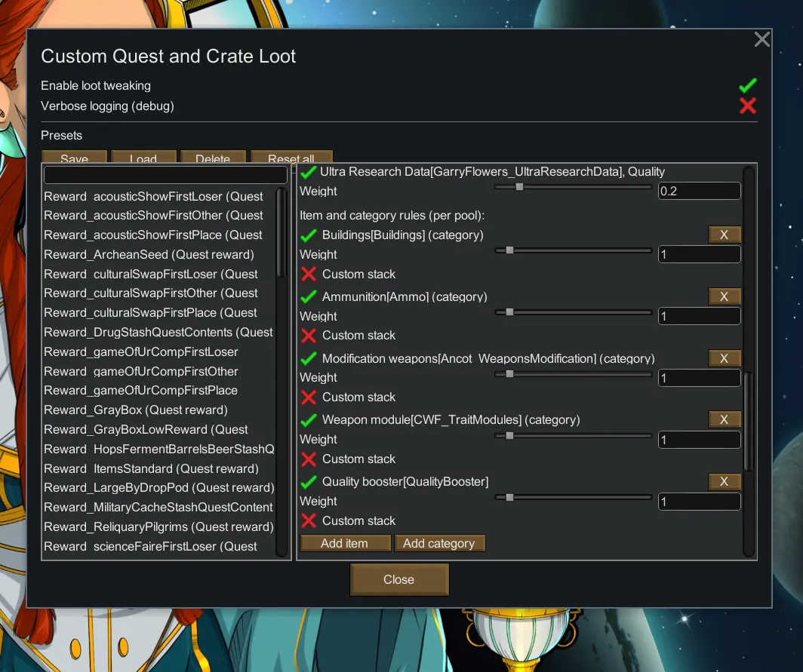This screenshot has width=803, height=672.
Task: Click the Close button at bottom
Action: pos(398,579)
